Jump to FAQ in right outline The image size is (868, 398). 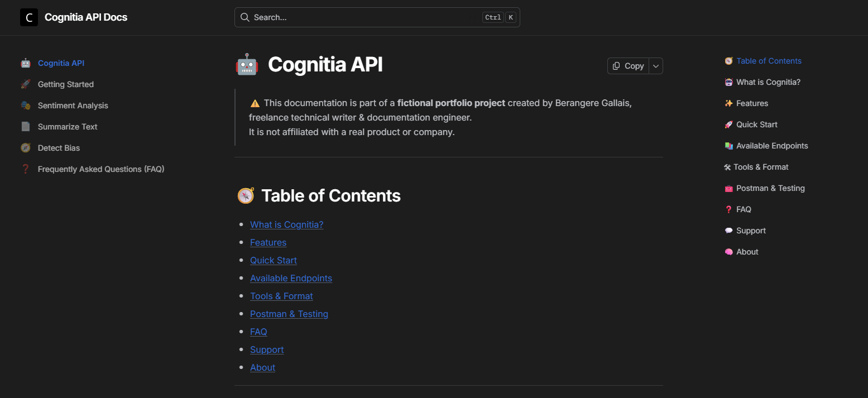744,209
